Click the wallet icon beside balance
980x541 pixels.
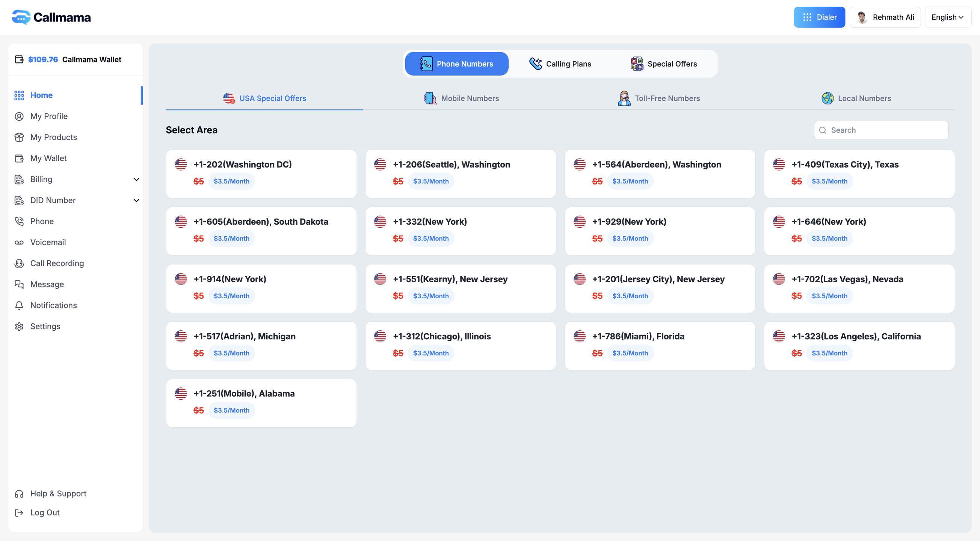[x=19, y=59]
